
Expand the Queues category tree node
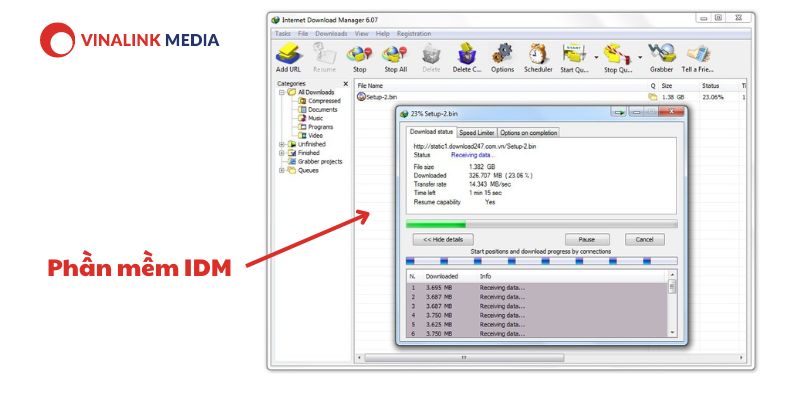point(281,170)
